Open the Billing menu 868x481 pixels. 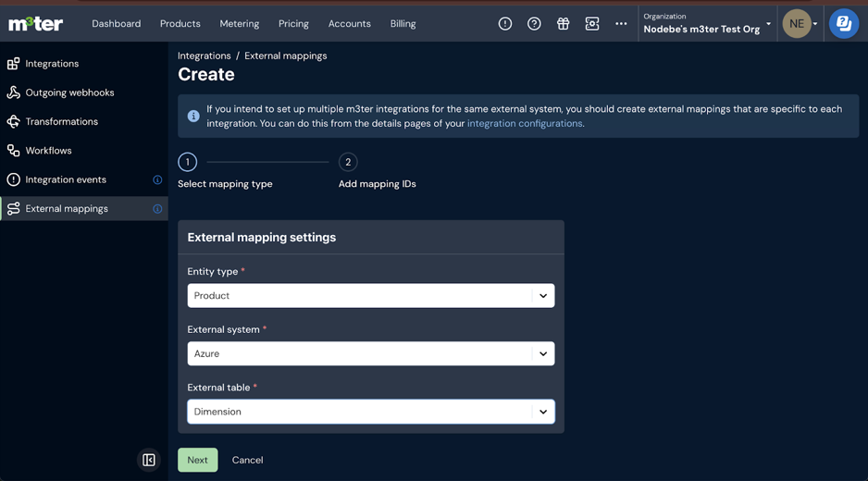403,24
